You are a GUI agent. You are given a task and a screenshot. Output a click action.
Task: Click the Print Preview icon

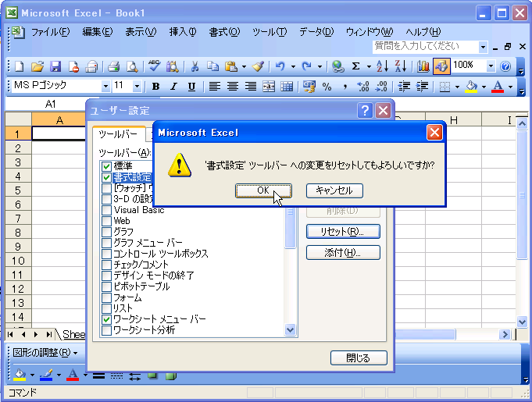click(132, 66)
